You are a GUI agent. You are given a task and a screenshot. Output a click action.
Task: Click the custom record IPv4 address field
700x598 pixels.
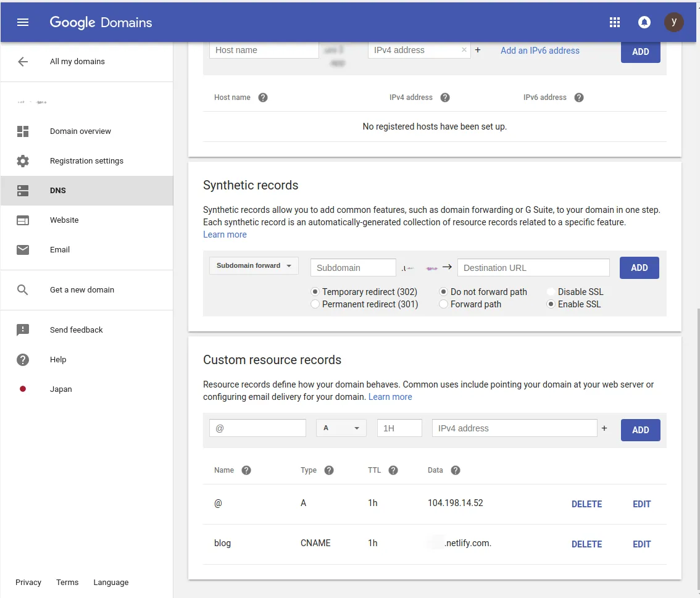[514, 428]
